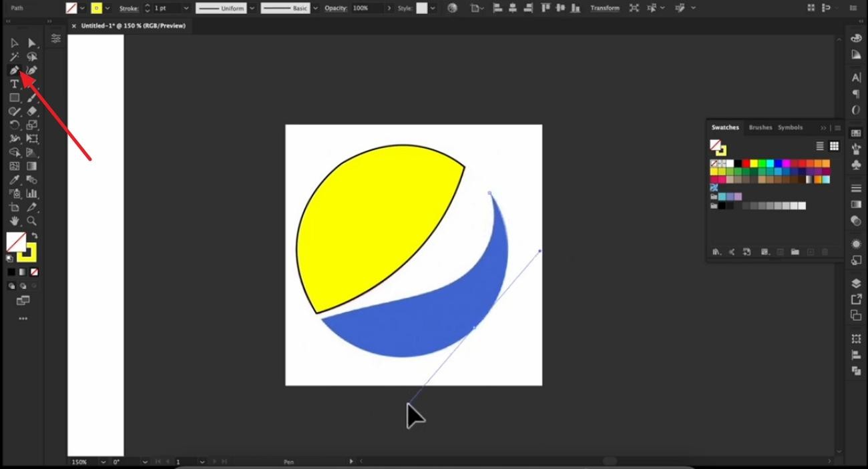Choose the Eraser tool
868x469 pixels.
point(31,111)
